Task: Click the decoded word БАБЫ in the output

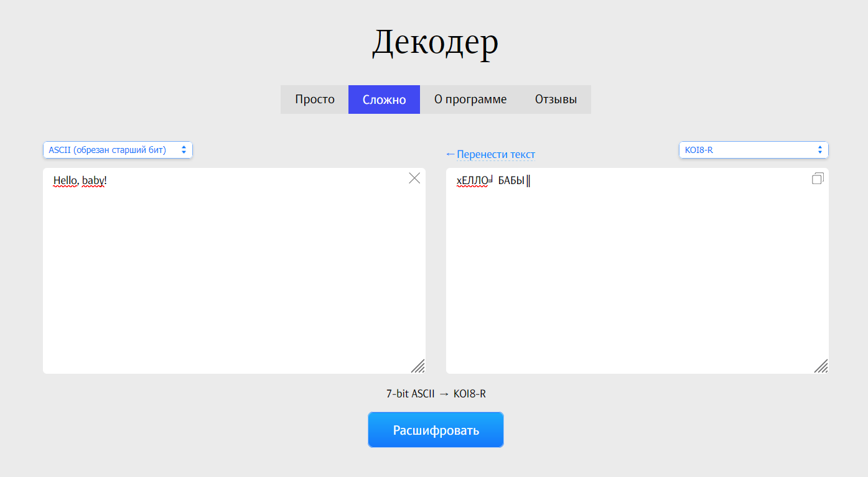Action: click(x=511, y=181)
